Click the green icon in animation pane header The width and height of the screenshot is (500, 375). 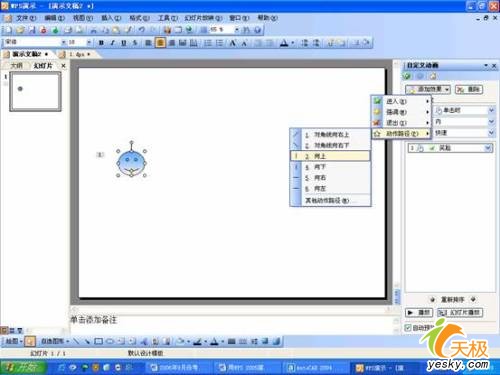pos(407,76)
